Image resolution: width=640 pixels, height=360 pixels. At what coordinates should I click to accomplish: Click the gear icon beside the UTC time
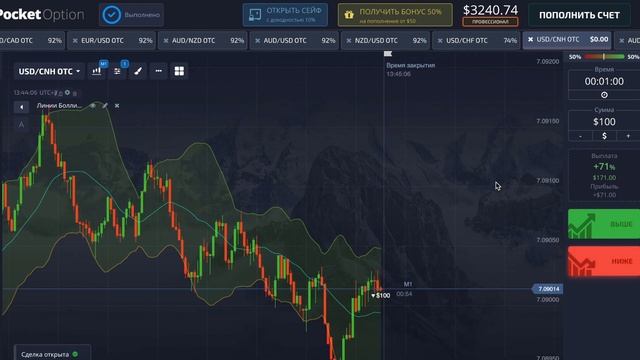[x=67, y=93]
